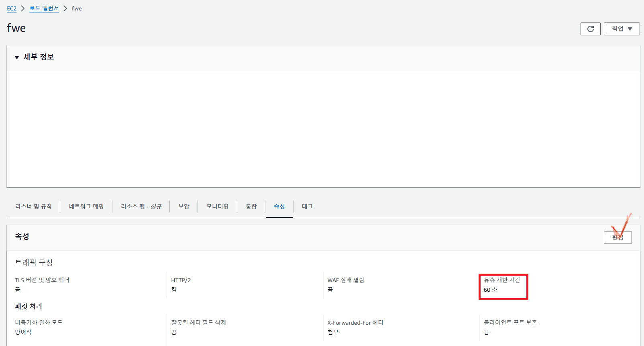Click the 속성 tab
The image size is (644, 346).
tap(279, 206)
